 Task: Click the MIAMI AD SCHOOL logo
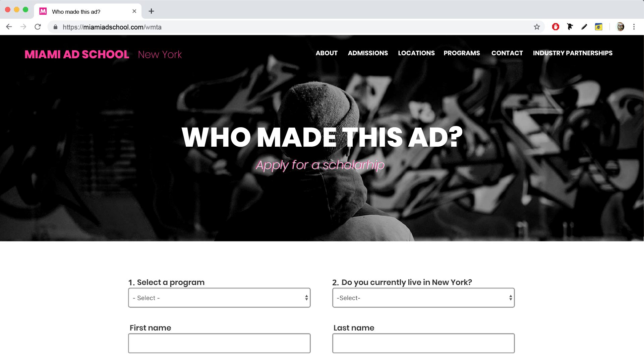click(x=77, y=54)
